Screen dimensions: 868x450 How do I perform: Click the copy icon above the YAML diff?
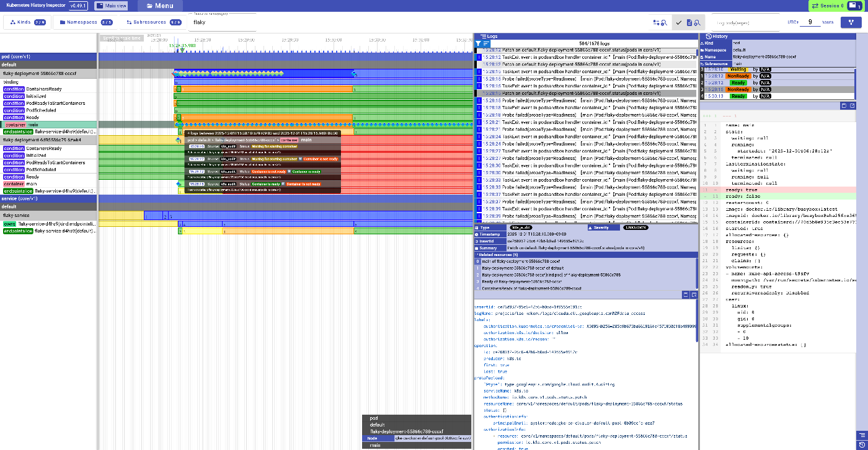pos(844,106)
